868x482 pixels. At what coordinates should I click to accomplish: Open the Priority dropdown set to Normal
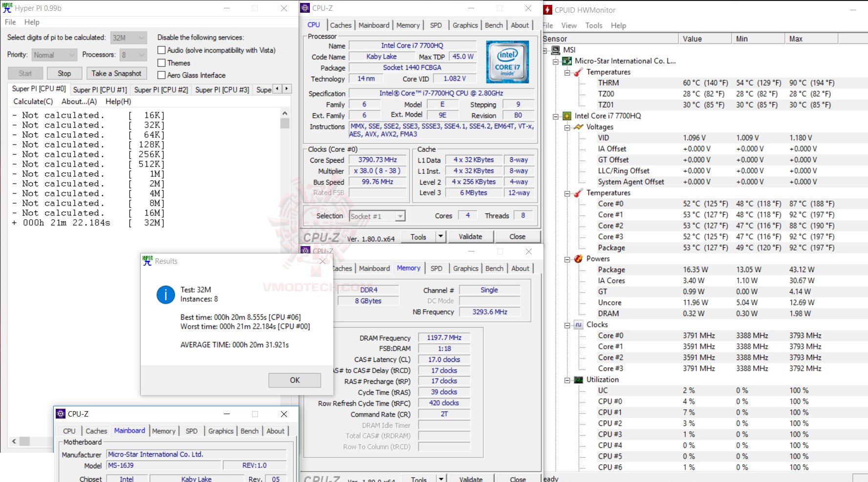pos(54,55)
